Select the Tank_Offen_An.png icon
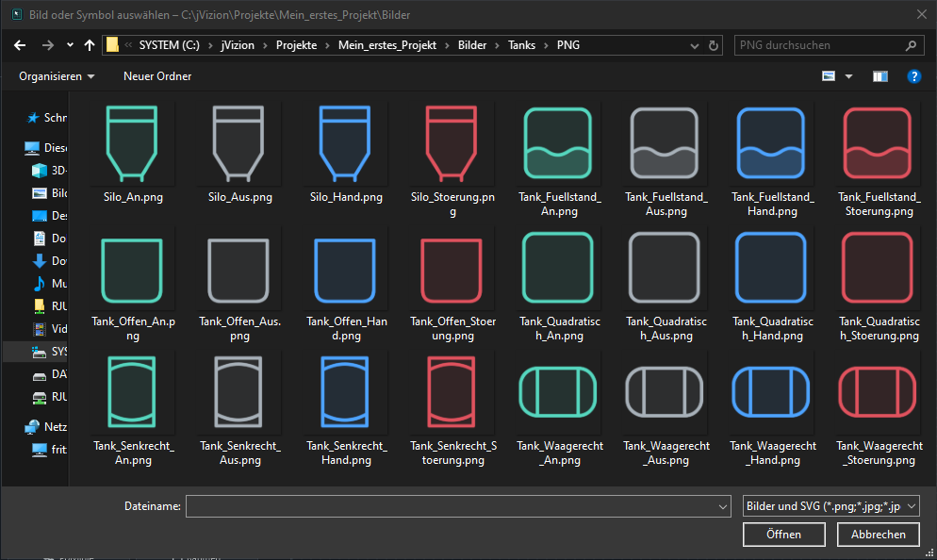Viewport: 937px width, 560px height. coord(132,271)
